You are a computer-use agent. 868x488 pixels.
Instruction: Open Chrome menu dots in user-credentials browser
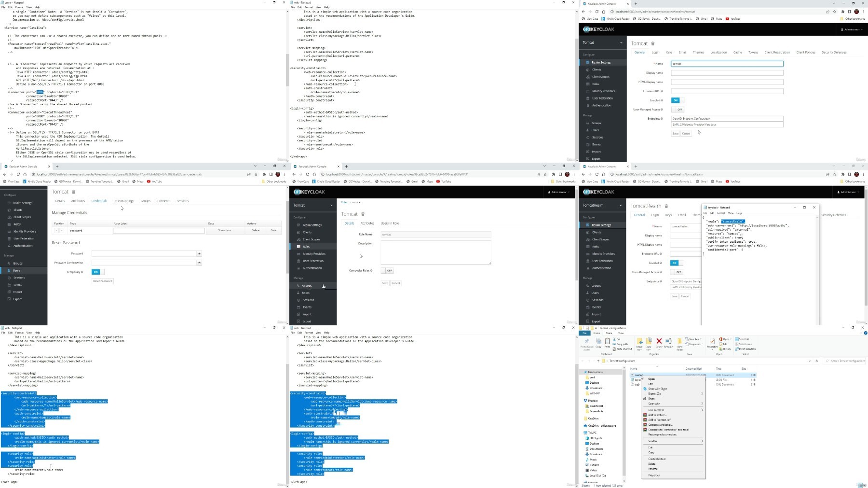(284, 174)
